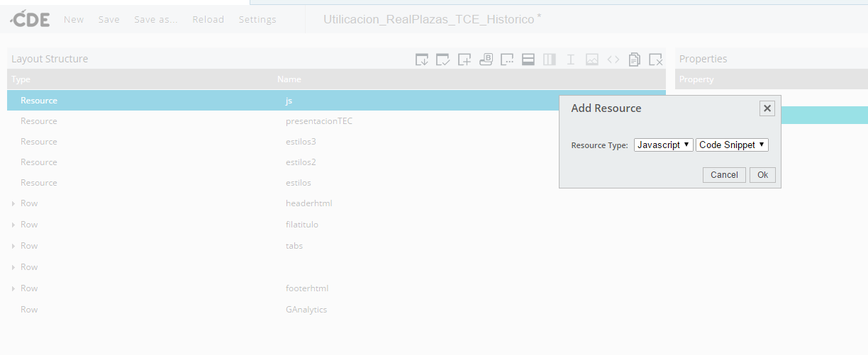Click the Add Row icon
This screenshot has height=355, width=868.
[x=528, y=60]
